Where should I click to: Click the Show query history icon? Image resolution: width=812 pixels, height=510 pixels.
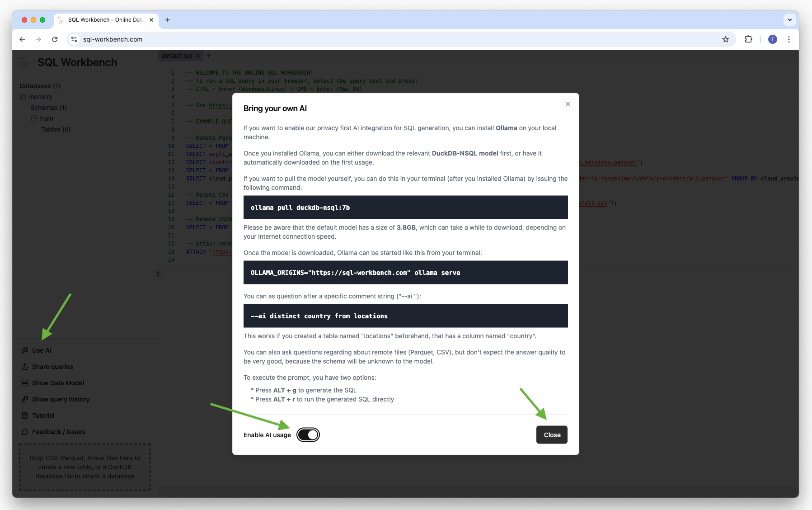pos(25,399)
